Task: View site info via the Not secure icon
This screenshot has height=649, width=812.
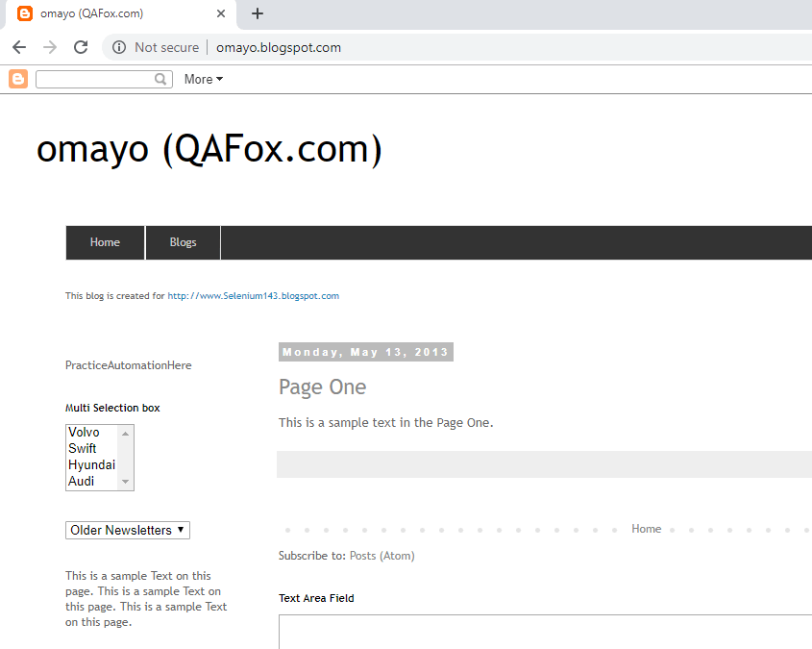Action: pos(119,48)
